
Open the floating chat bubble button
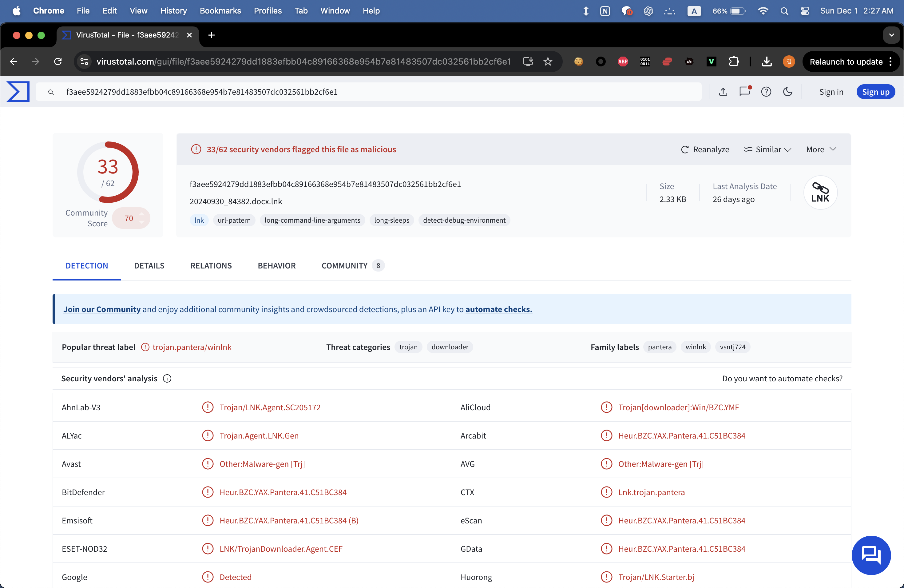pos(871,555)
